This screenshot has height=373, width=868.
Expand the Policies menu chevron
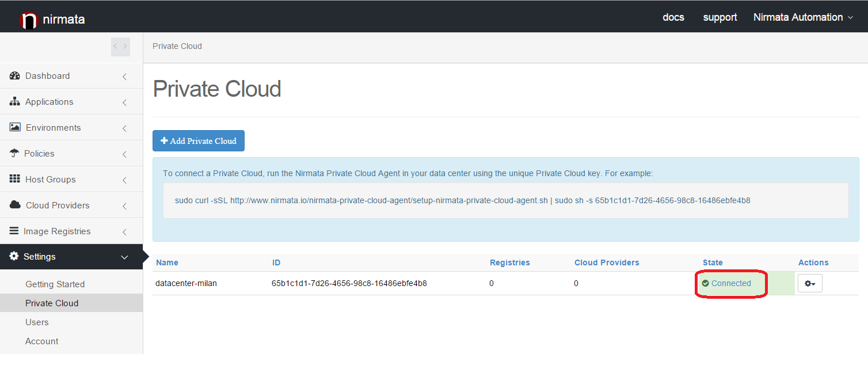click(124, 154)
